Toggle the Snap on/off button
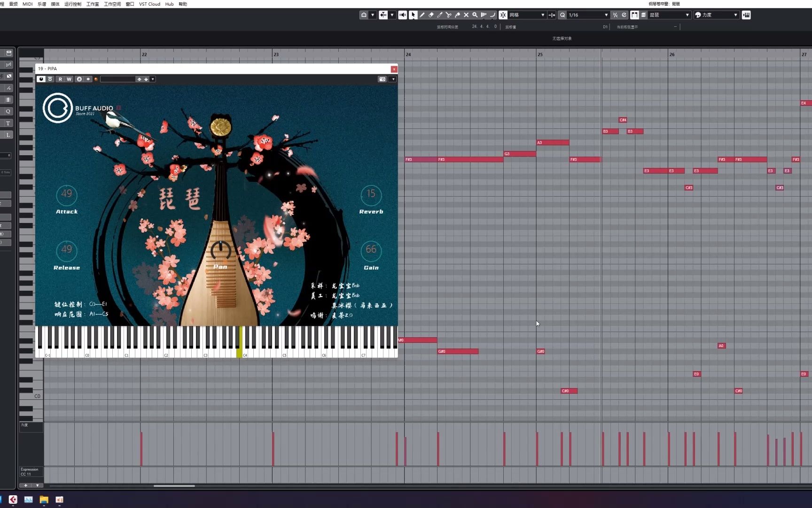Image resolution: width=812 pixels, height=508 pixels. tap(503, 15)
